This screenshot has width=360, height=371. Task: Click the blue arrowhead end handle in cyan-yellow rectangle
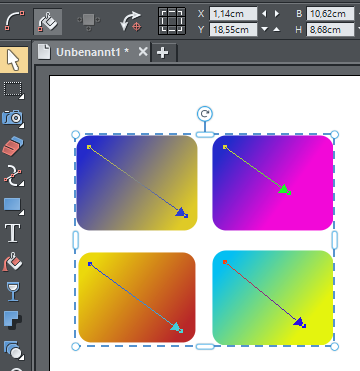pyautogui.click(x=300, y=323)
